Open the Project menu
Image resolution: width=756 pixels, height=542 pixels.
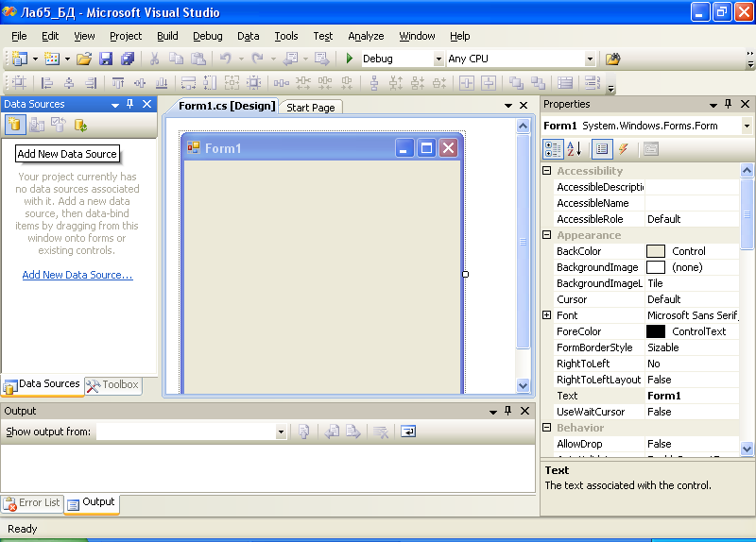click(x=126, y=36)
